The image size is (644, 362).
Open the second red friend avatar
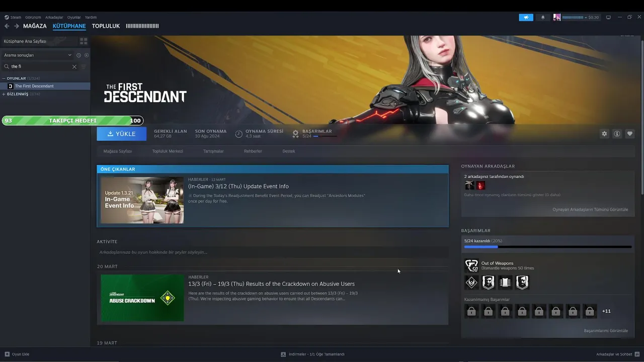480,186
